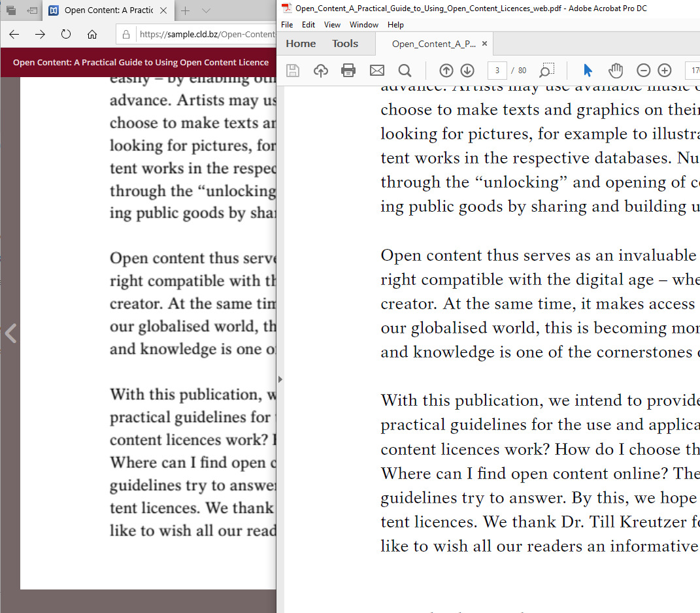This screenshot has height=613, width=700.
Task: Open the File menu in Acrobat
Action: click(x=287, y=25)
